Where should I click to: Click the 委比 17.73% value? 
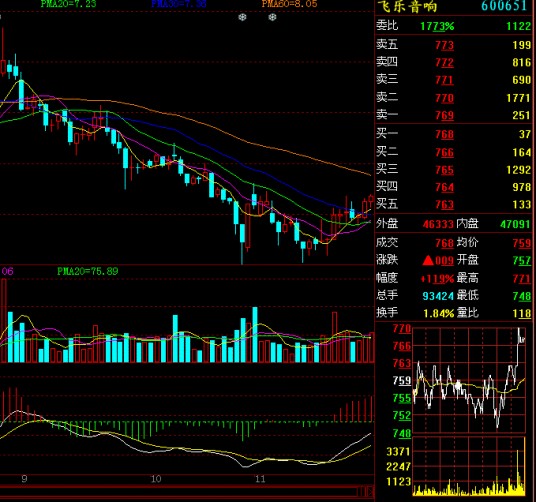[437, 26]
